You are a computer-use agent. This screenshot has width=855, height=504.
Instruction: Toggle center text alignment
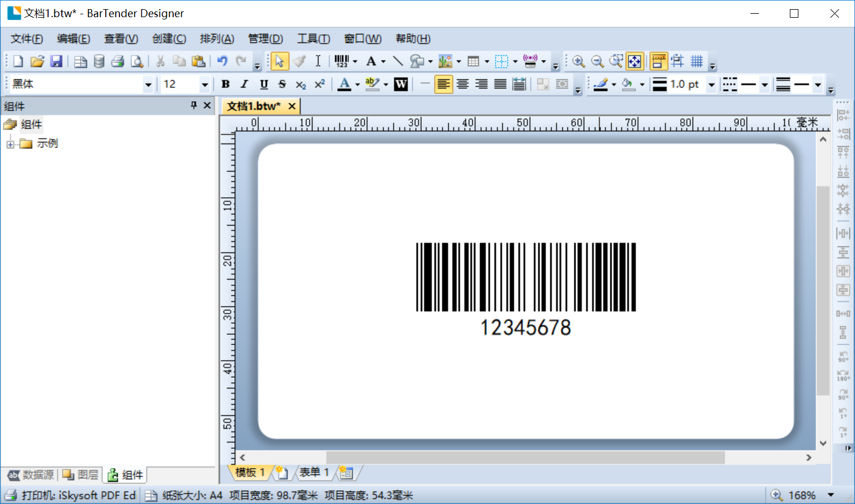[x=462, y=85]
